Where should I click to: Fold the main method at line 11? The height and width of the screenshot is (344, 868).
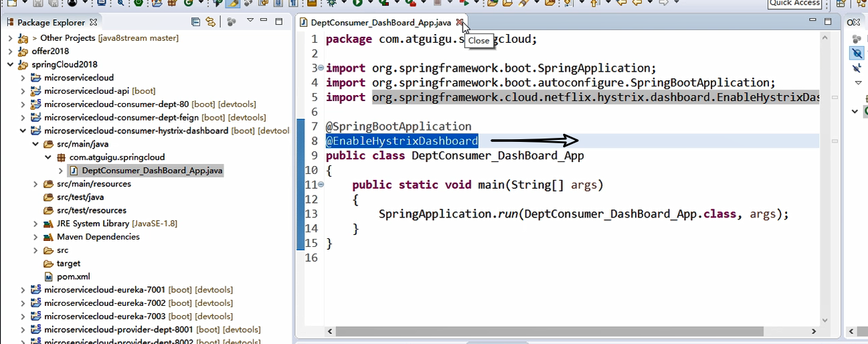[x=321, y=184]
